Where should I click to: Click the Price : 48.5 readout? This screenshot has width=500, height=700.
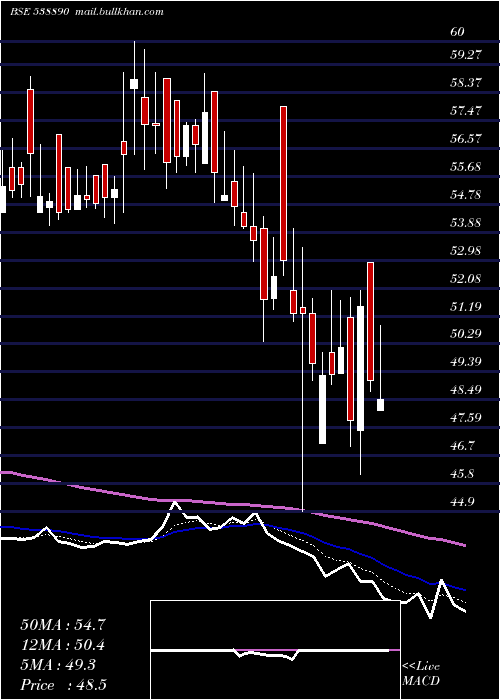[x=63, y=685]
